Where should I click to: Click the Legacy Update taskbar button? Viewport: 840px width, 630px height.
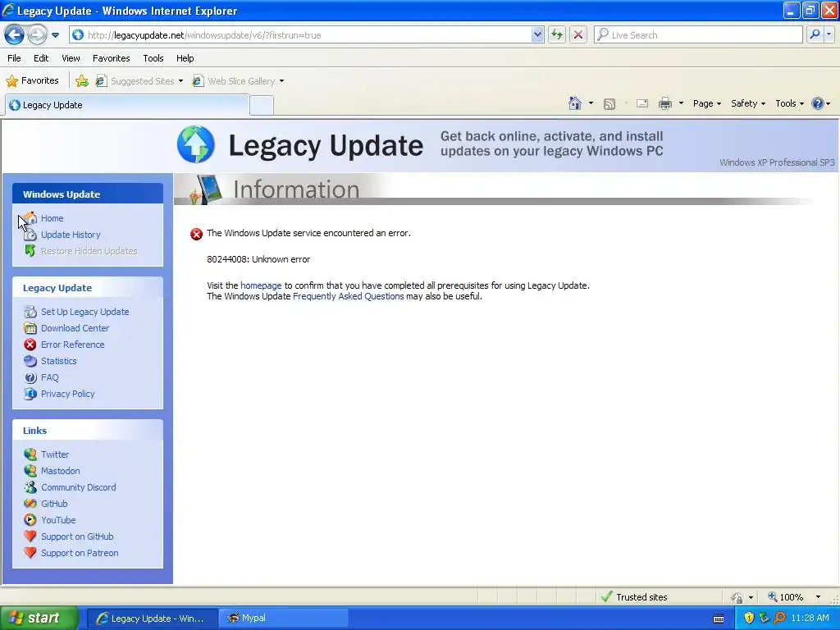point(152,618)
